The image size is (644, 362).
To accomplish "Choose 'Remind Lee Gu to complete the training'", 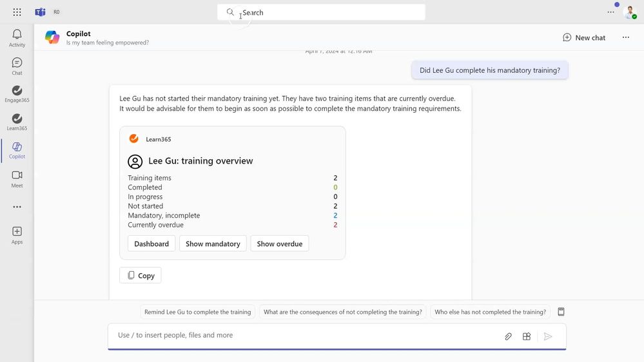I will [x=197, y=312].
